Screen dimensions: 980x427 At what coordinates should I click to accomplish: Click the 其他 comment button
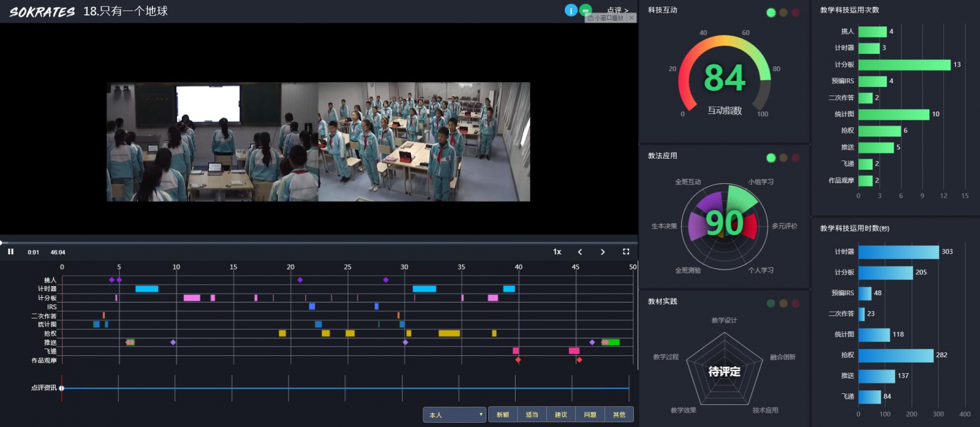pos(619,415)
